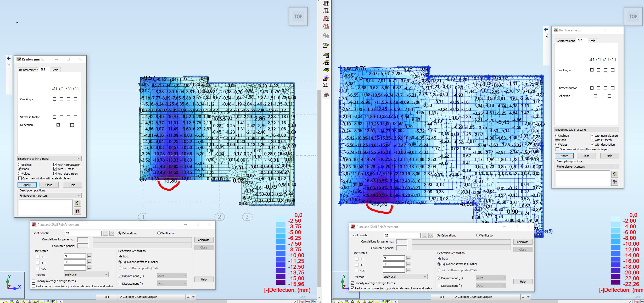Expand the 'Finite element centers' description positions dropdown
This screenshot has width=644, height=303.
click(x=50, y=195)
